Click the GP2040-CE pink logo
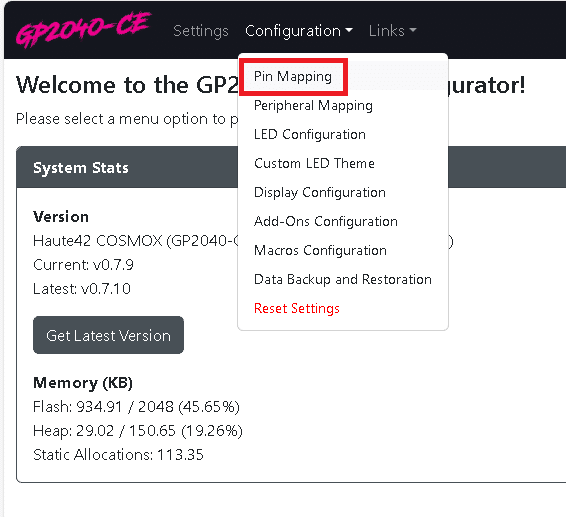Viewport: 566px width, 517px height. 83,30
